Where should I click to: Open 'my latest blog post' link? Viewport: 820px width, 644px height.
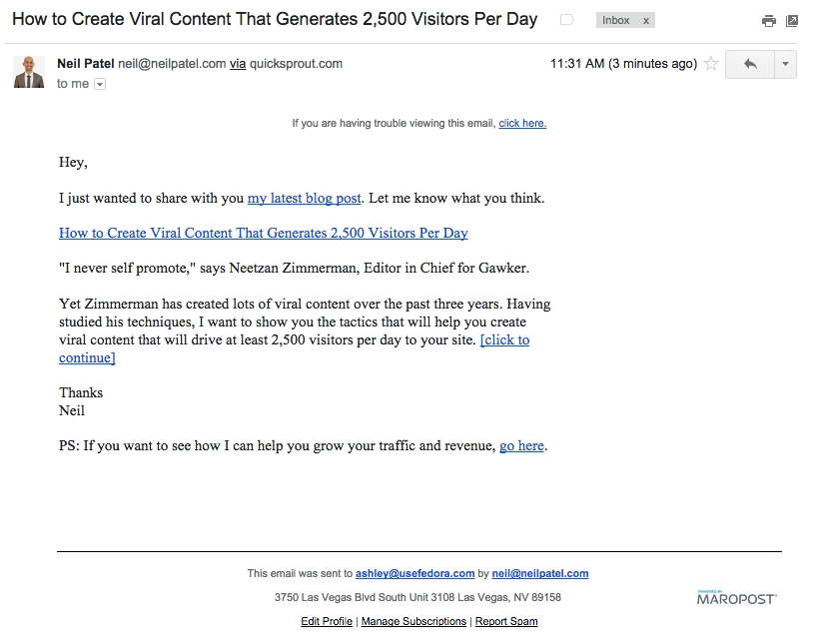(304, 198)
